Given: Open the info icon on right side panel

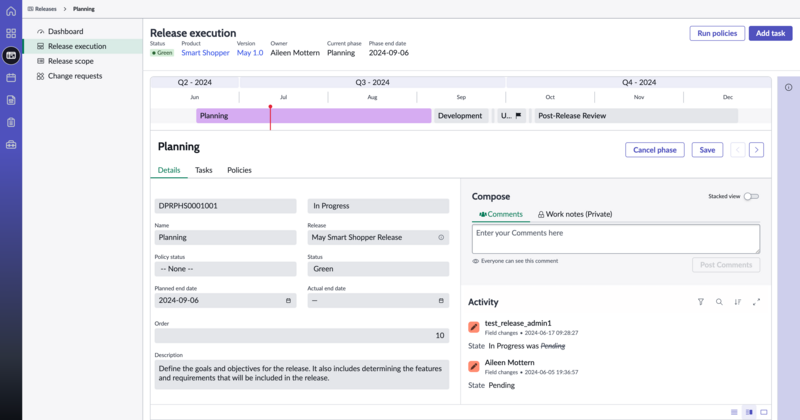Looking at the screenshot, I should pos(788,87).
